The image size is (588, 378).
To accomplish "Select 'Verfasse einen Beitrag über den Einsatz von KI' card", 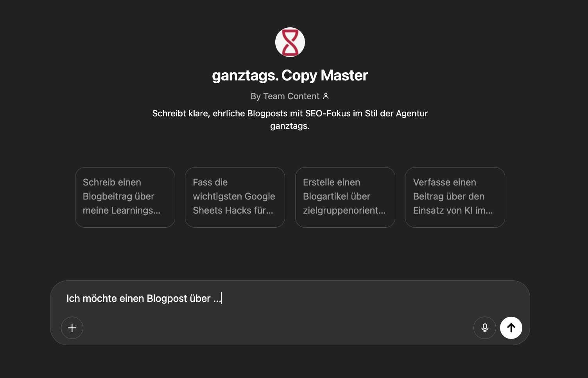I will [455, 197].
